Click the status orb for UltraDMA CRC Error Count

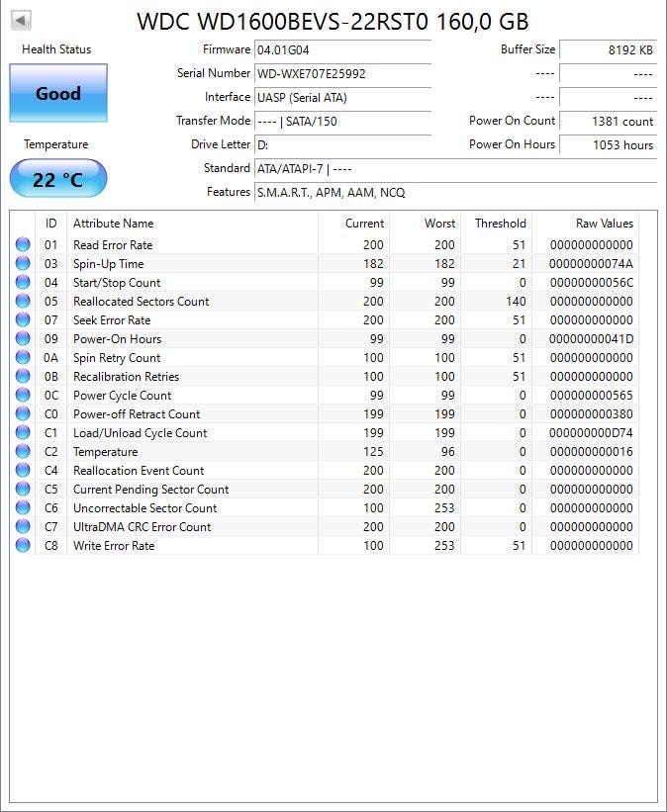[23, 527]
